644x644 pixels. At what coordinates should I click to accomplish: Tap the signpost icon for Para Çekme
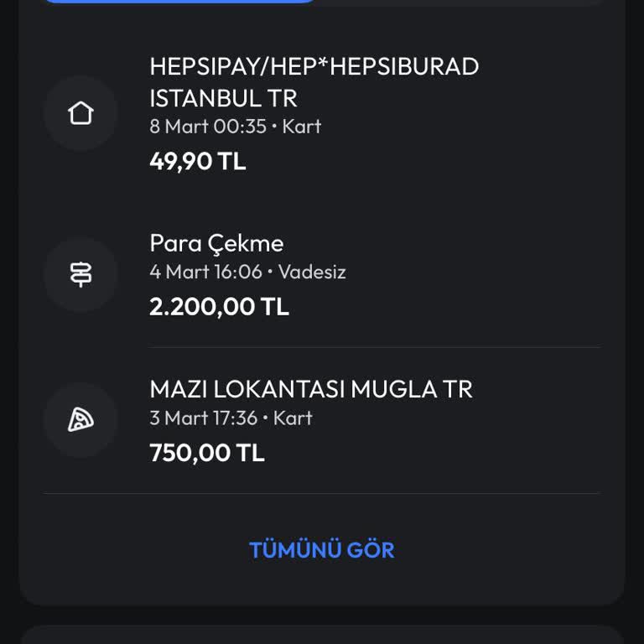[x=80, y=274]
